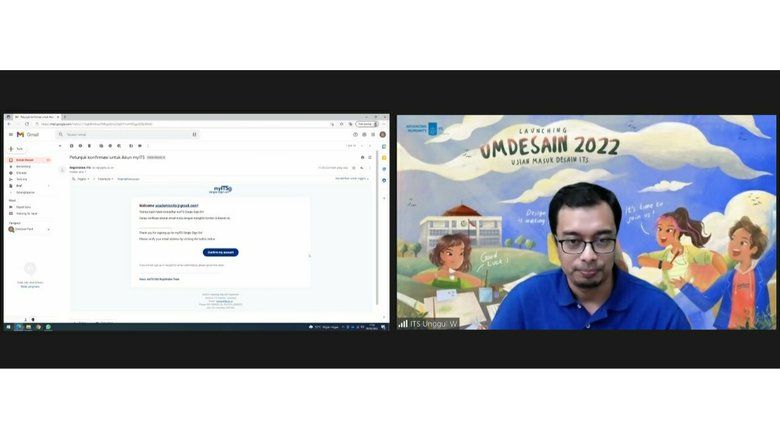Reply to the message with reply arrow
Screen dimensions: 780x439
pyautogui.click(x=362, y=168)
